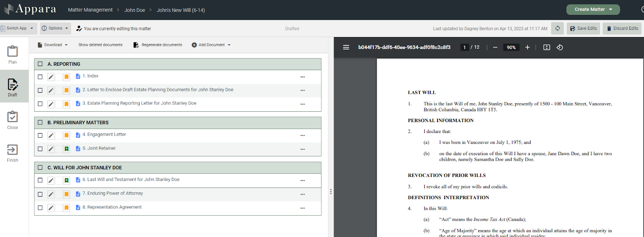Screen dimensions: 644x237
Task: Check the Enduring Power of Attorney checkbox
Action: [40, 194]
